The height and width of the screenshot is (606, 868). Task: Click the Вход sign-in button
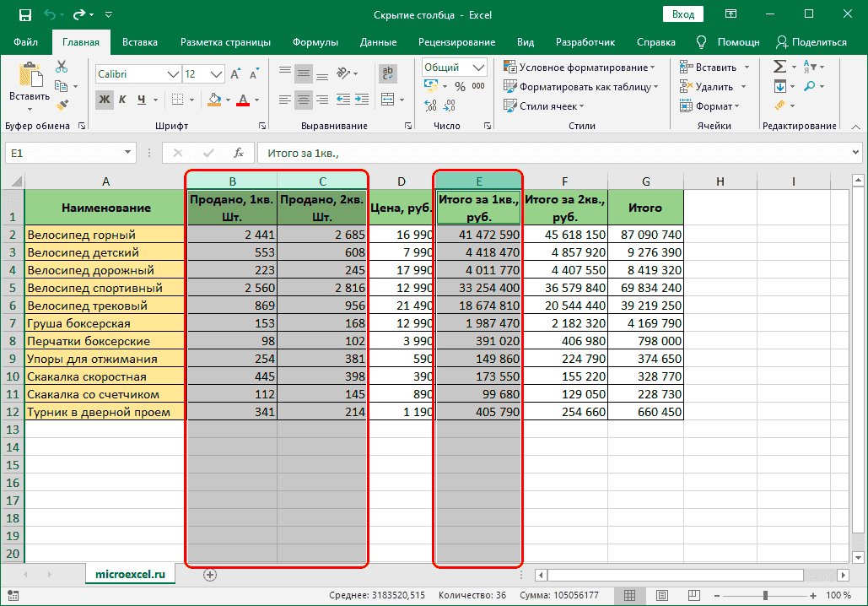[683, 14]
